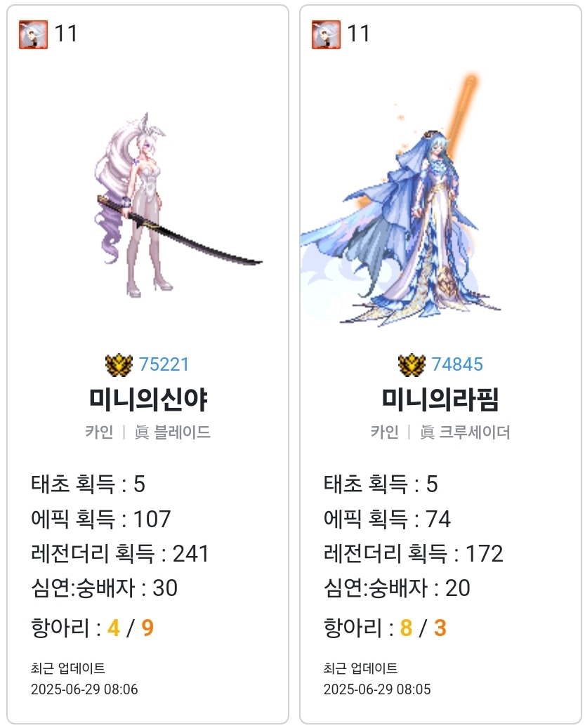585x728 pixels.
Task: Click the 카인 server label under 미니의라핌
Action: [384, 432]
